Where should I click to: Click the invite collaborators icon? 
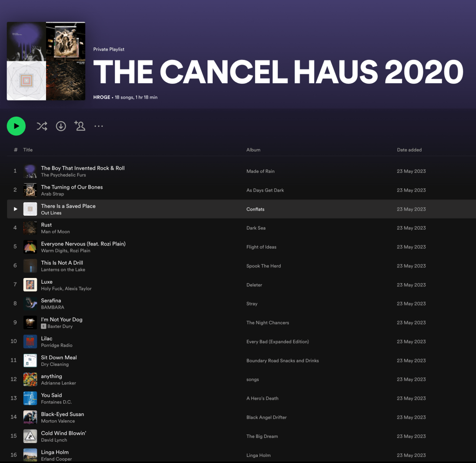coord(80,126)
